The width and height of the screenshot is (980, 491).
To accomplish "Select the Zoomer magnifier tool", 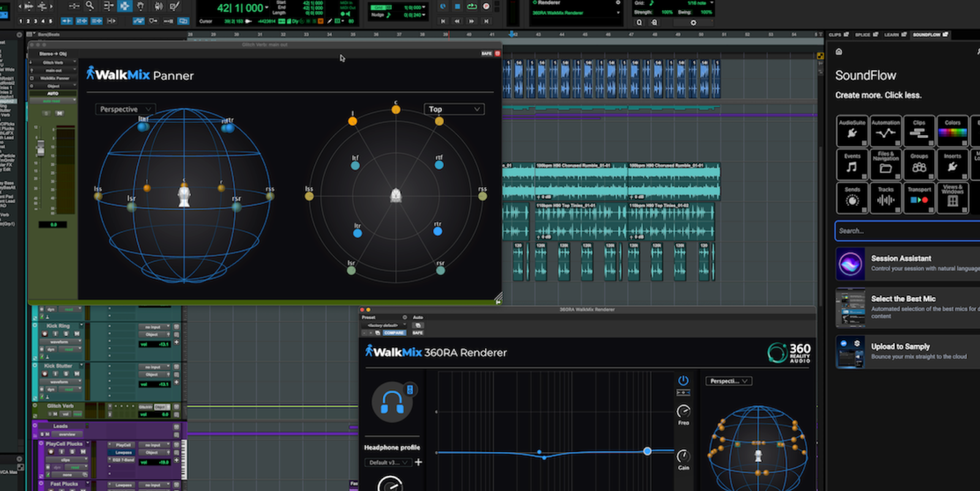I will coord(90,6).
